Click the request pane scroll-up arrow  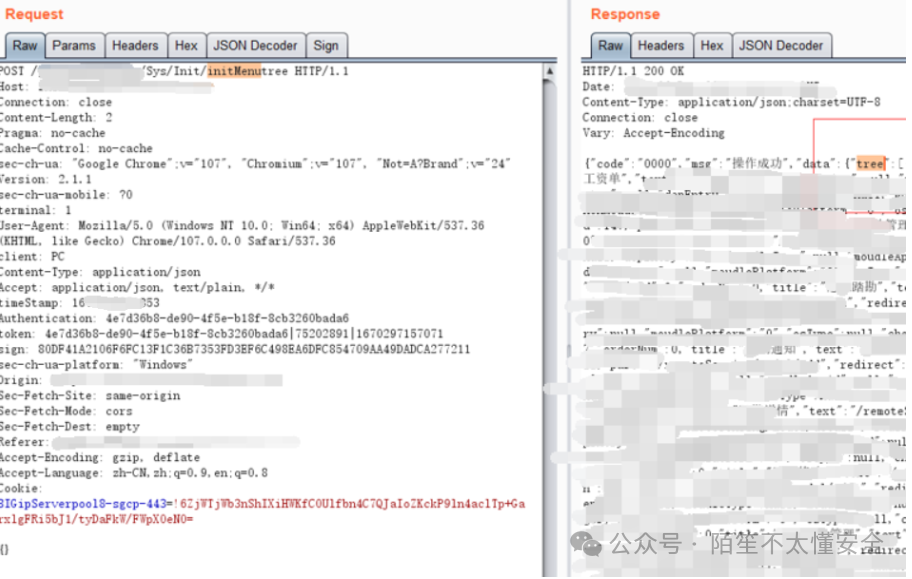pyautogui.click(x=550, y=71)
